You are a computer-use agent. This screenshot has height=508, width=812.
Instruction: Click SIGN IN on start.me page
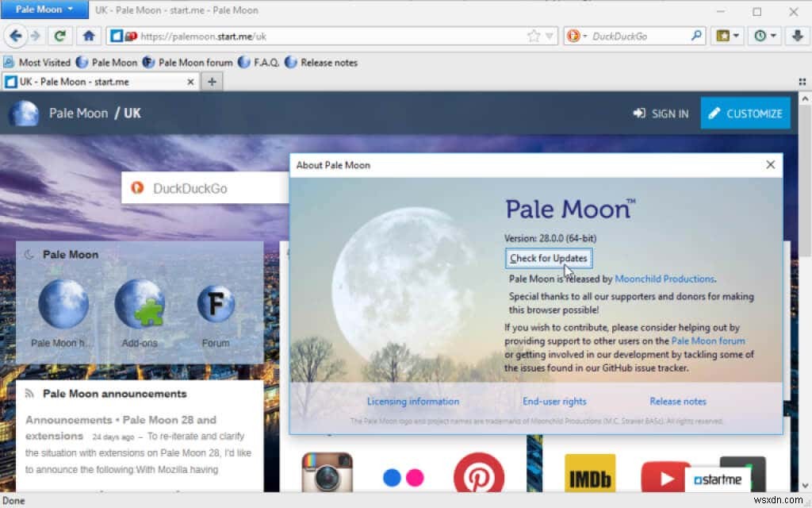tap(661, 114)
